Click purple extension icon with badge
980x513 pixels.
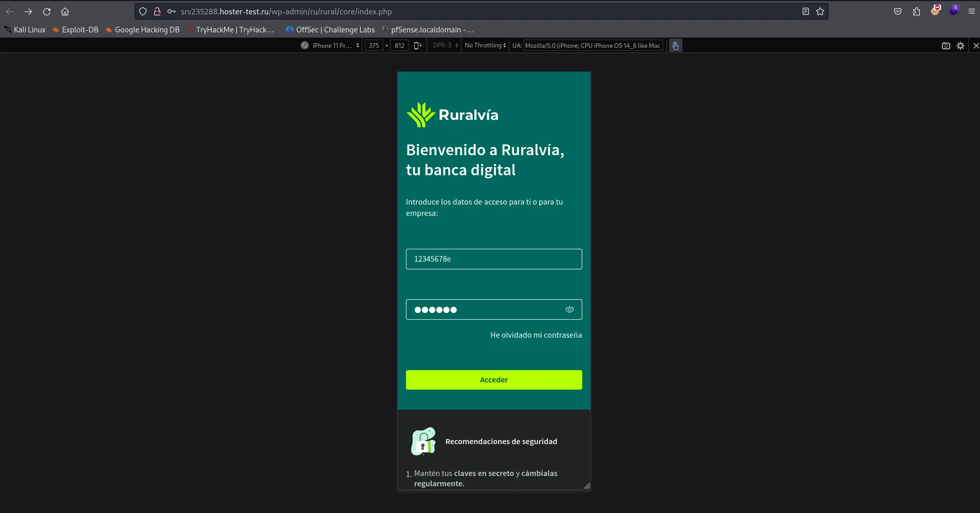tap(954, 10)
